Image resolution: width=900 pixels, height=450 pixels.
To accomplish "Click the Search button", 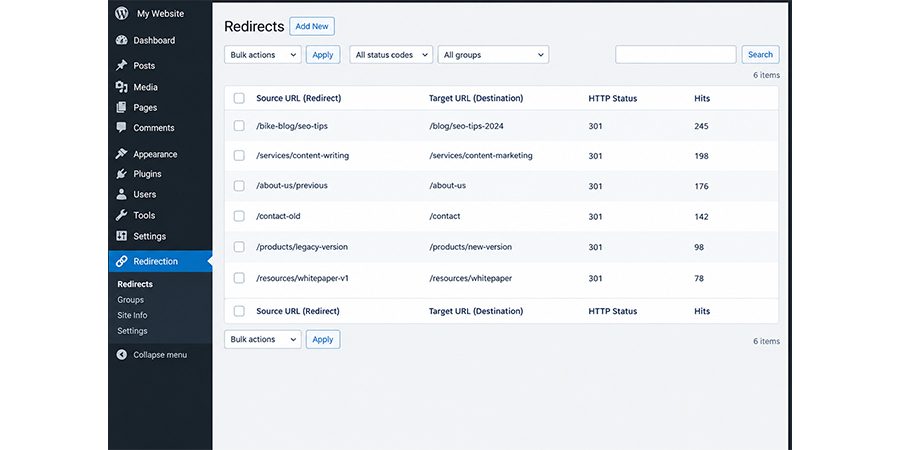I will 761,55.
